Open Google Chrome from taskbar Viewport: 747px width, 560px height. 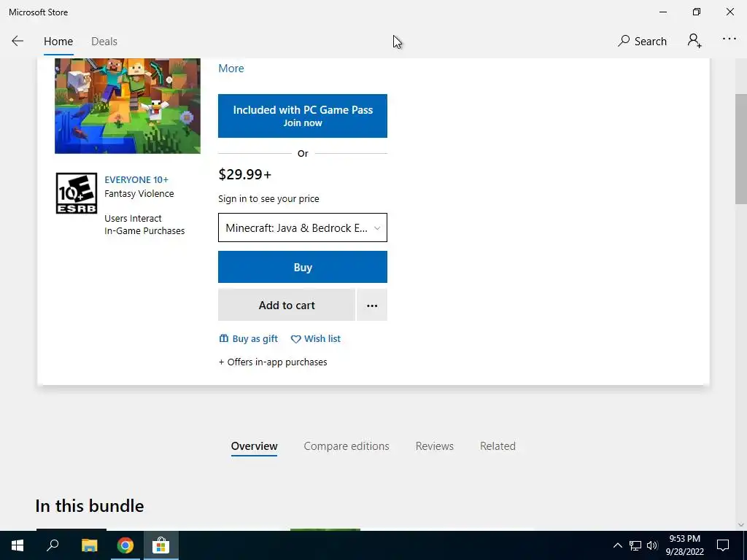click(x=125, y=545)
